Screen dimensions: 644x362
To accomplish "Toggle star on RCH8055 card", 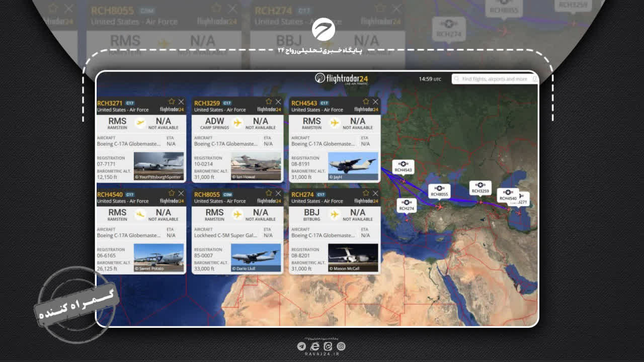I will coord(269,193).
